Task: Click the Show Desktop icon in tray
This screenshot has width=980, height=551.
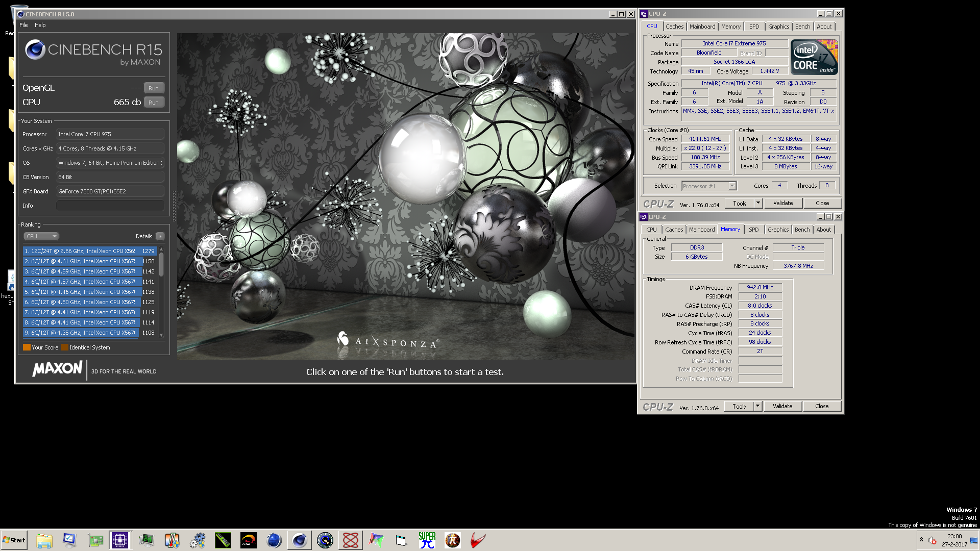Action: pos(974,540)
